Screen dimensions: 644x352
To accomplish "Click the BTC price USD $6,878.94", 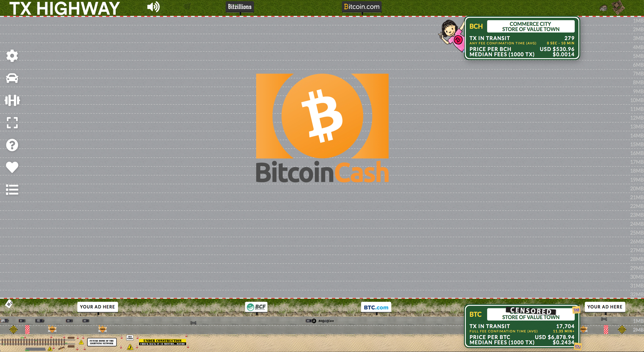I will 554,337.
